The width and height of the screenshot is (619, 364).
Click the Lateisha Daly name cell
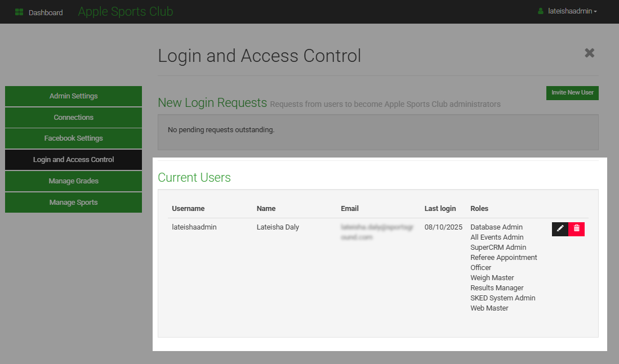tap(278, 227)
